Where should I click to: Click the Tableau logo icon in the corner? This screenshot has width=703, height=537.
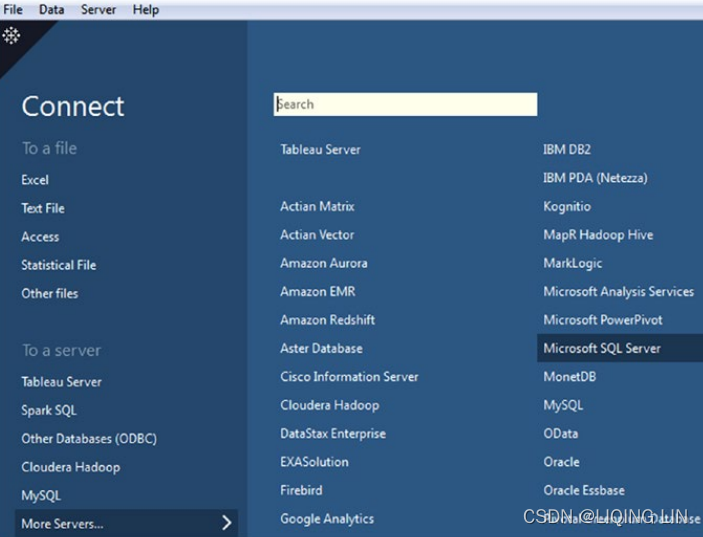coord(11,35)
